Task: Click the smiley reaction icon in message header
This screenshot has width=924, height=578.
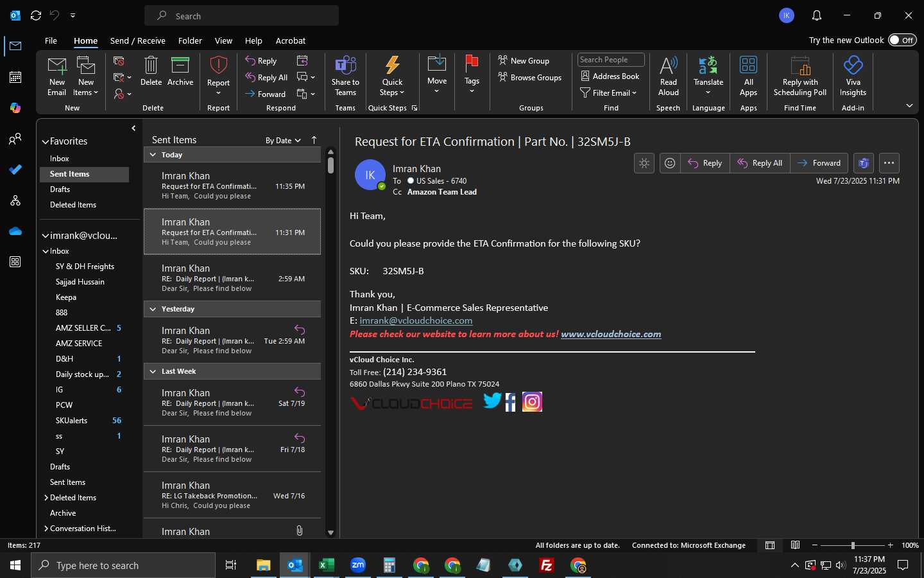Action: (669, 163)
